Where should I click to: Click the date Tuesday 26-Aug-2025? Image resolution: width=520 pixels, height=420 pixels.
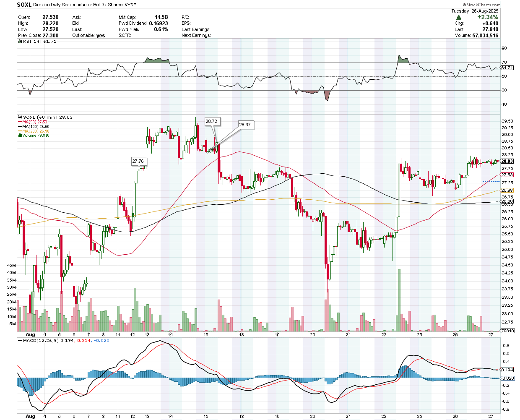[x=475, y=11]
